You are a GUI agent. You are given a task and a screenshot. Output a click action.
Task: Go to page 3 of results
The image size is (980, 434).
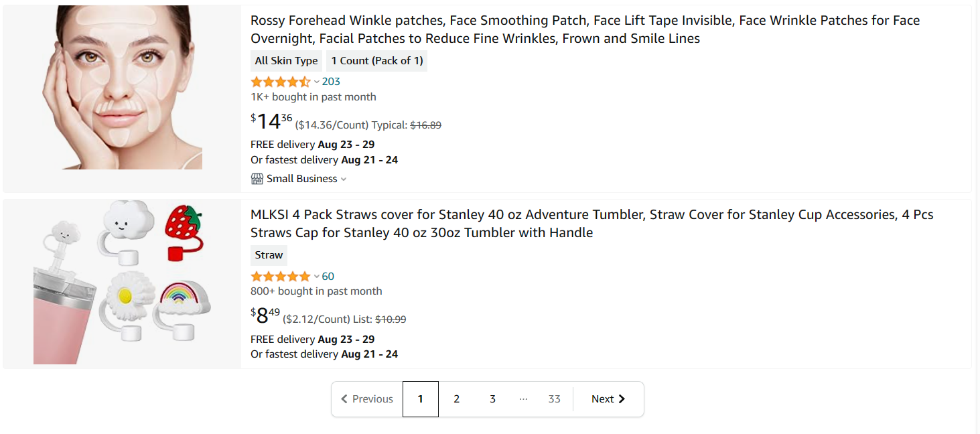click(x=492, y=399)
